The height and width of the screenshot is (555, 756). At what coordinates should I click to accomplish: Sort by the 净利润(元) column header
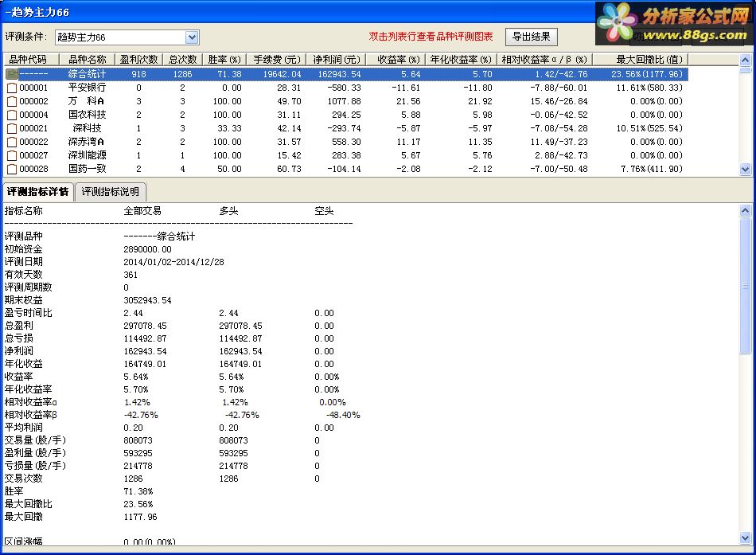pyautogui.click(x=337, y=60)
